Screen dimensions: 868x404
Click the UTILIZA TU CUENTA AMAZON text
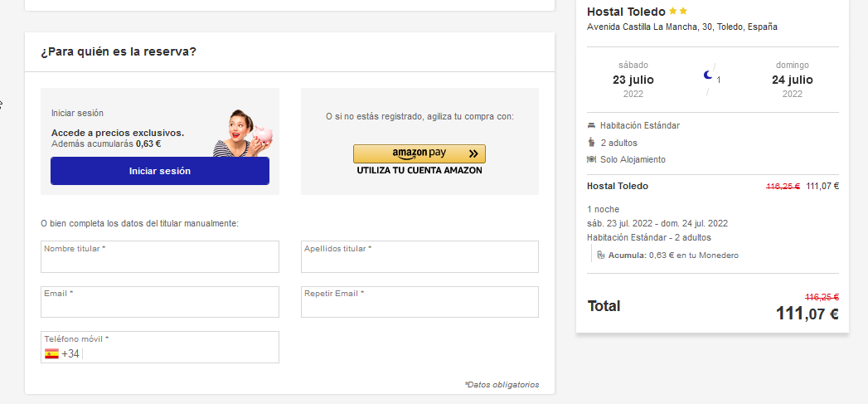pos(419,171)
